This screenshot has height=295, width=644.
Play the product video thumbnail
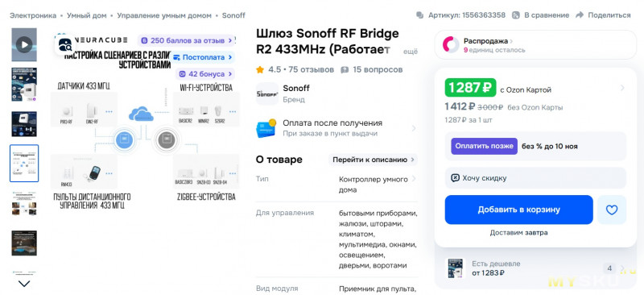click(x=24, y=44)
